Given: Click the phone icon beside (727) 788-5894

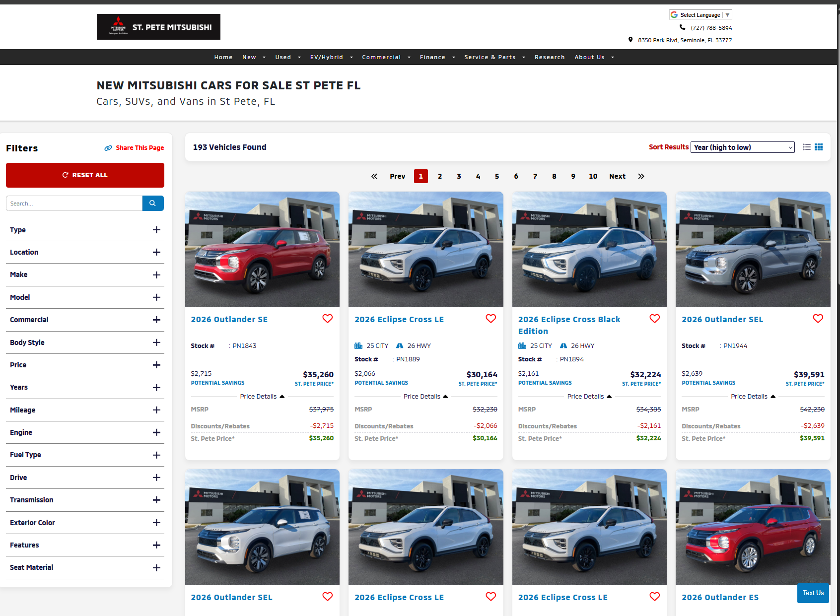Looking at the screenshot, I should 683,27.
